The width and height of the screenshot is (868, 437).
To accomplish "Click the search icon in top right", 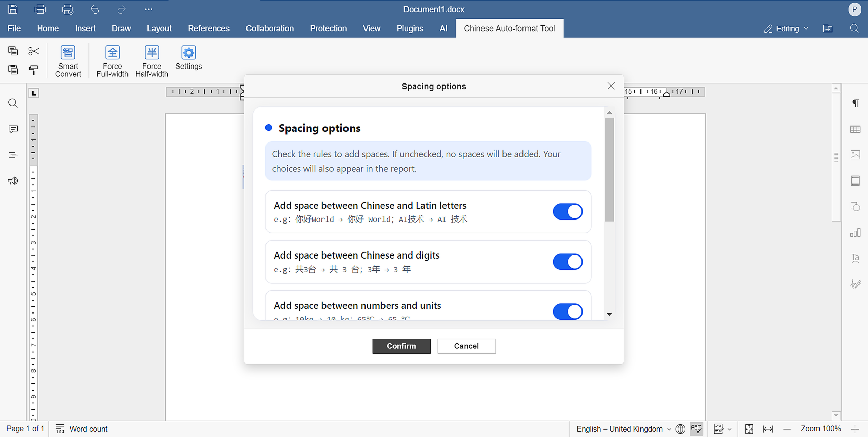I will point(854,28).
